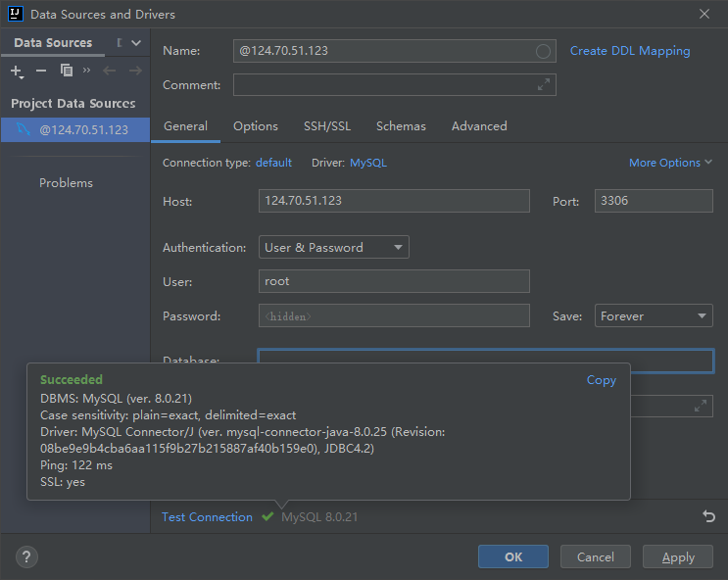Open the Save password dropdown
The width and height of the screenshot is (728, 580).
pyautogui.click(x=654, y=315)
